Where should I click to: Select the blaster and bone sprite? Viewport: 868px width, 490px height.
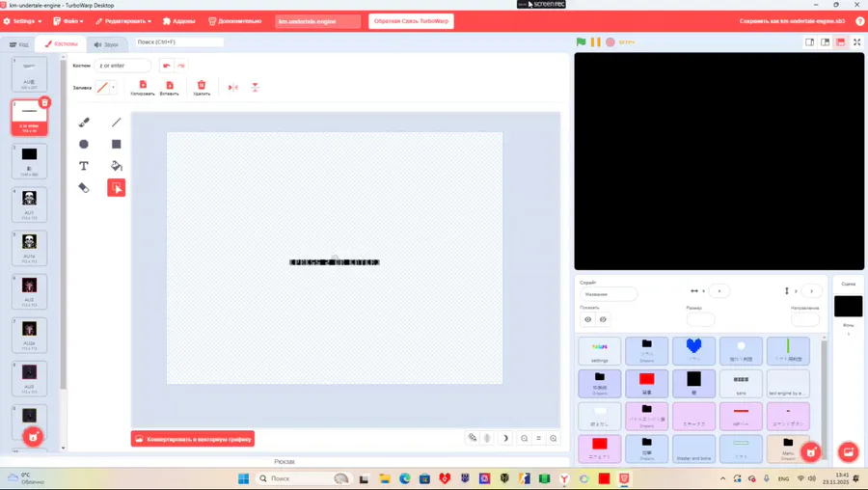click(693, 449)
